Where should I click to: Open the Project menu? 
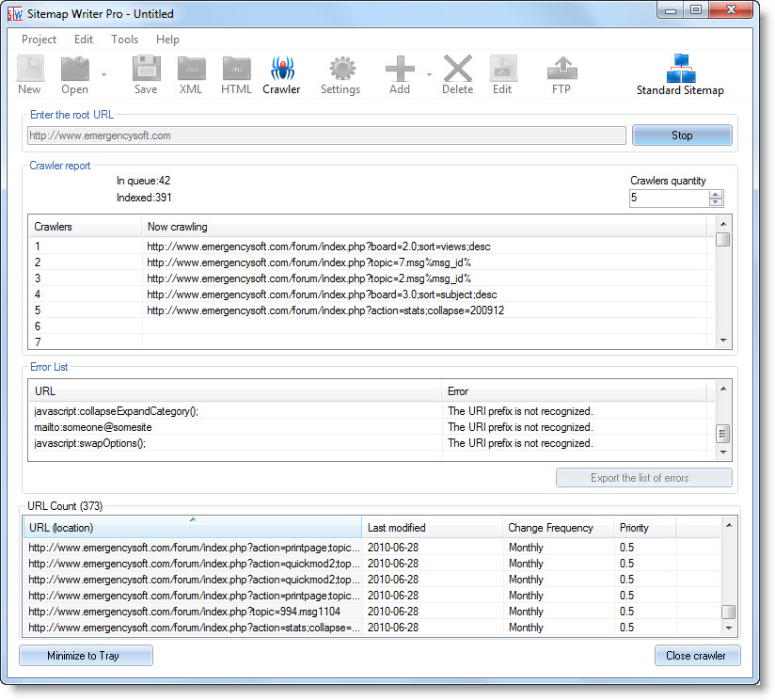[40, 40]
